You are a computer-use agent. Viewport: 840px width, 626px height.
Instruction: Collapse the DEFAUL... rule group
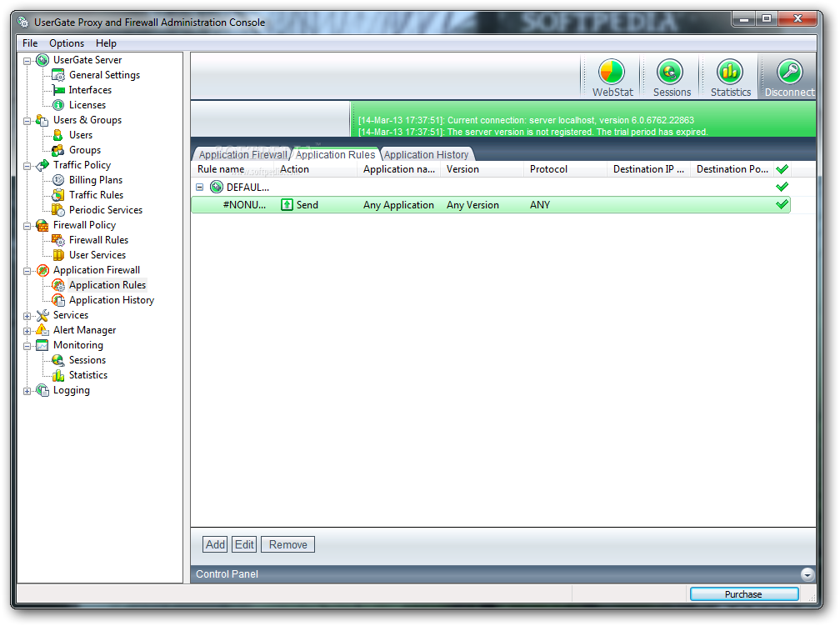tap(199, 187)
